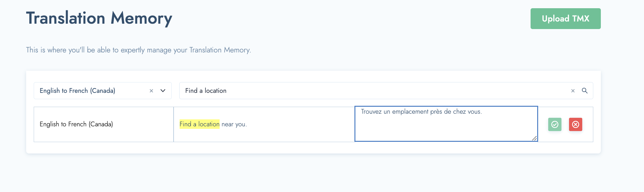
Task: Click the Upload TMX button
Action: click(x=566, y=19)
